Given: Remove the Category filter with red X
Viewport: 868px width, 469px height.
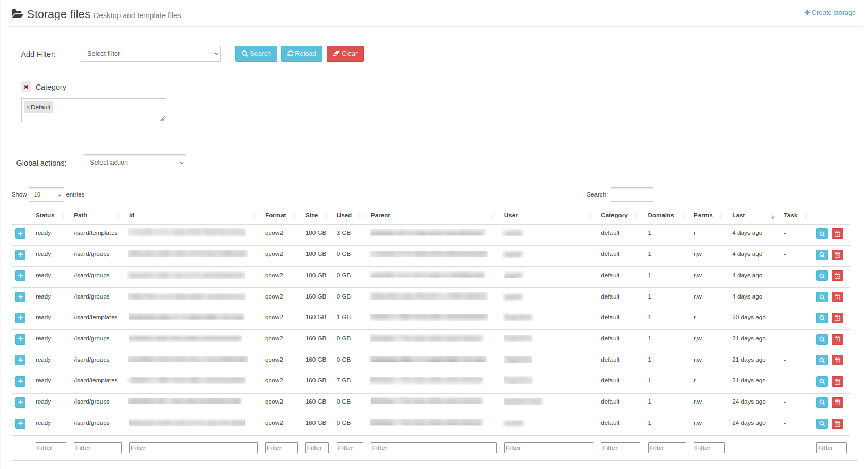Looking at the screenshot, I should [x=26, y=87].
